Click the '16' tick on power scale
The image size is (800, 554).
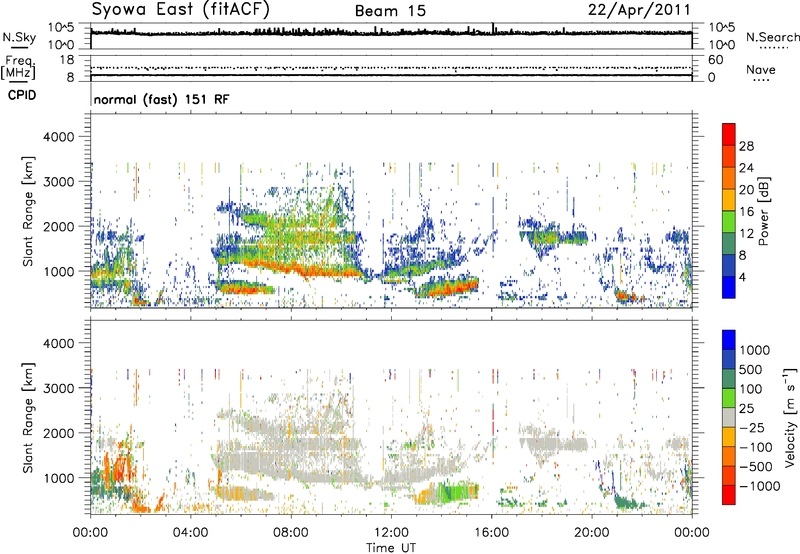pyautogui.click(x=746, y=212)
